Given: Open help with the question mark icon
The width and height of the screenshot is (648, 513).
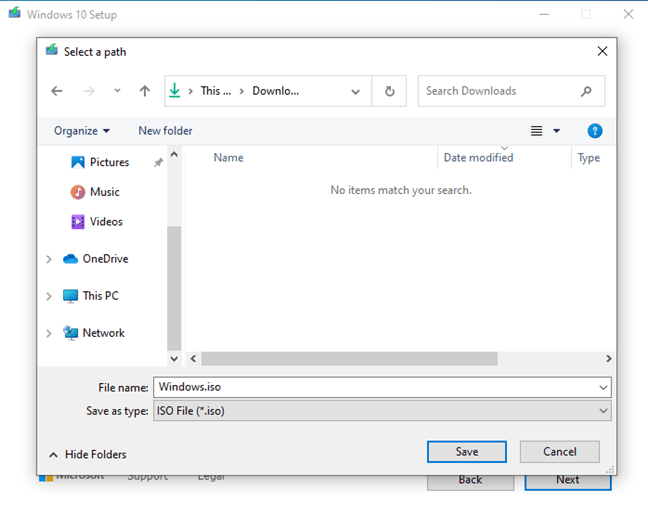Looking at the screenshot, I should tap(595, 131).
